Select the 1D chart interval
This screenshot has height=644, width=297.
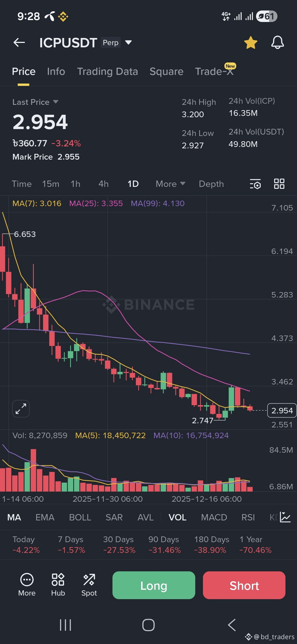point(133,184)
